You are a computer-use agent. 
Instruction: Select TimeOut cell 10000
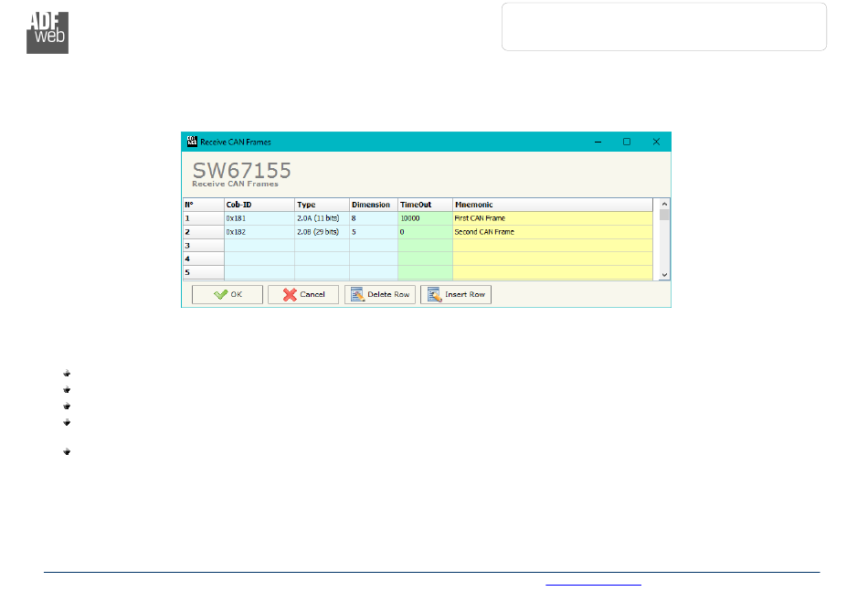(425, 218)
